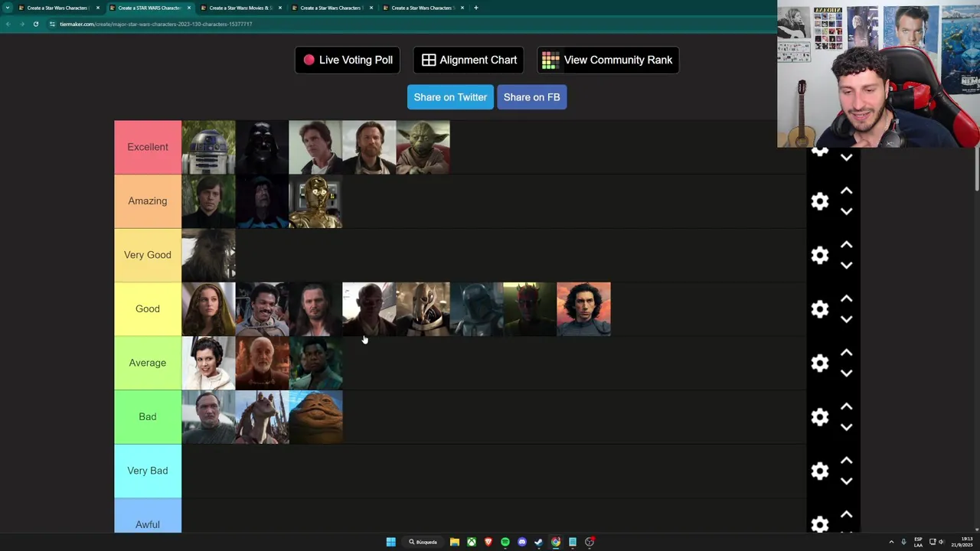Select Yoda image in Excellent tier
The width and height of the screenshot is (980, 551).
pos(423,147)
